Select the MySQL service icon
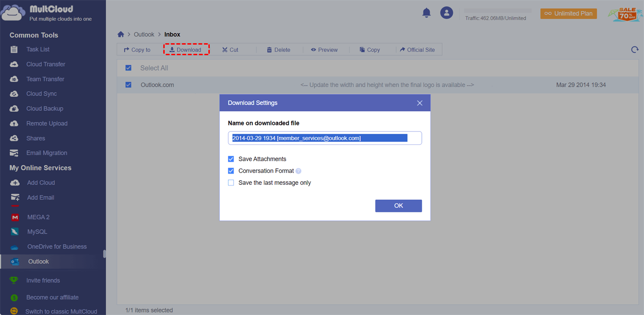644x315 pixels. pyautogui.click(x=15, y=232)
